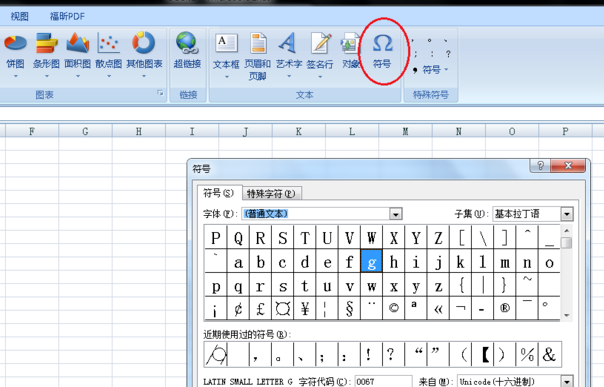Select the pound £ symbol
604x387 pixels.
pyautogui.click(x=260, y=308)
